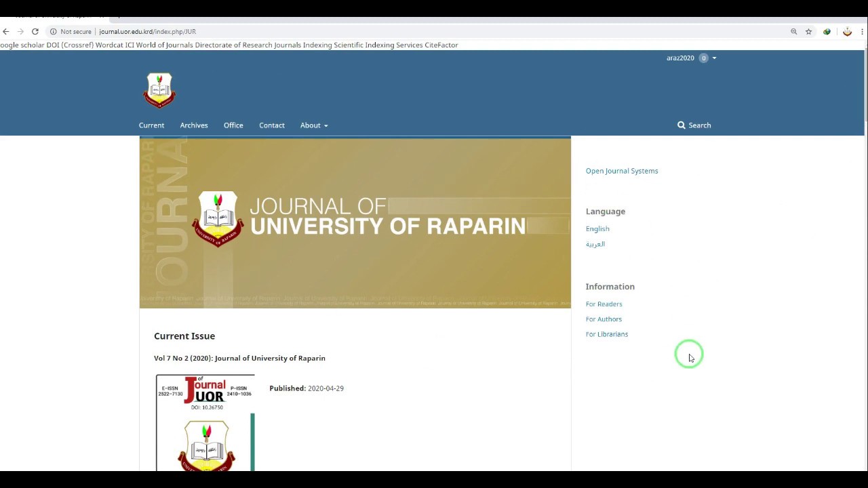Click the Not secure info icon

(53, 31)
